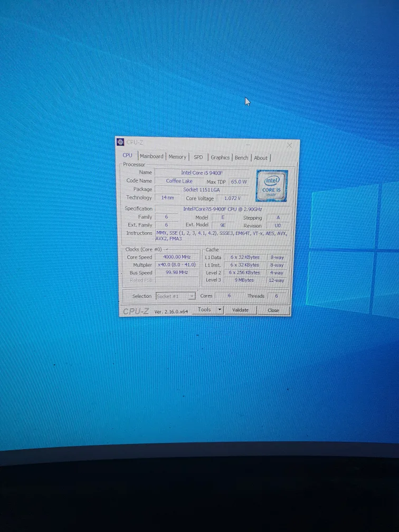Close the CPU-Z window with X
Image resolution: width=399 pixels, height=532 pixels.
tap(289, 145)
